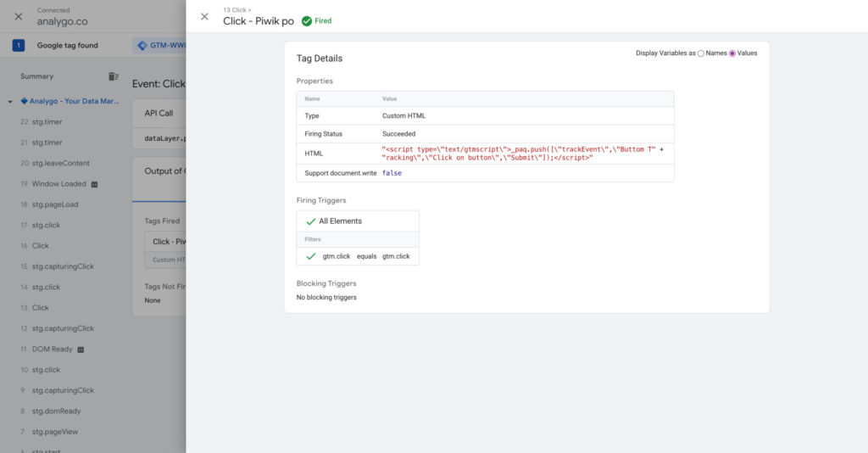Click the gtm.click filter checkmark icon
The height and width of the screenshot is (453, 868).
tap(310, 256)
